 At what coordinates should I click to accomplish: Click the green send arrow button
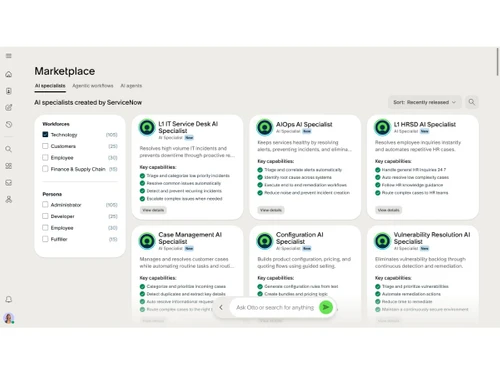pyautogui.click(x=326, y=307)
